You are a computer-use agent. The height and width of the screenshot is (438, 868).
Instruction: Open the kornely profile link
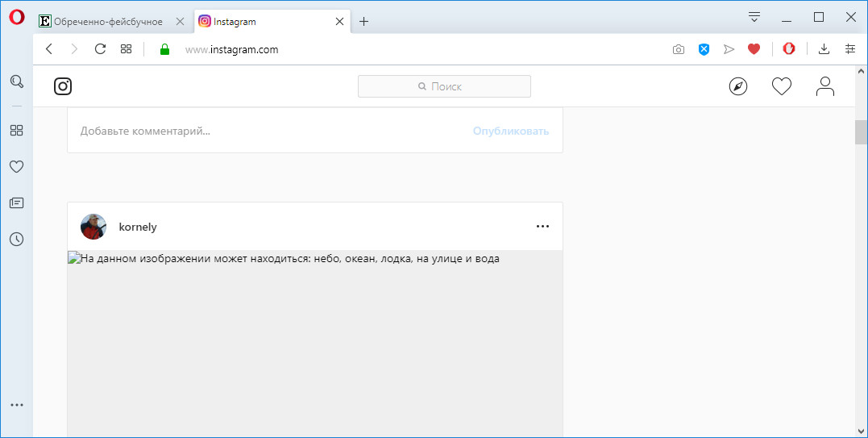(138, 227)
